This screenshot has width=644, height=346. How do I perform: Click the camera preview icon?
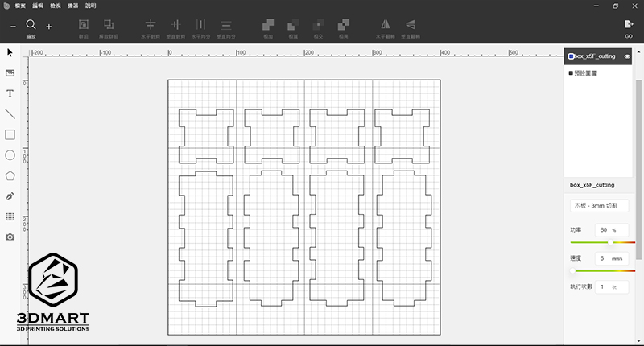[x=10, y=237]
